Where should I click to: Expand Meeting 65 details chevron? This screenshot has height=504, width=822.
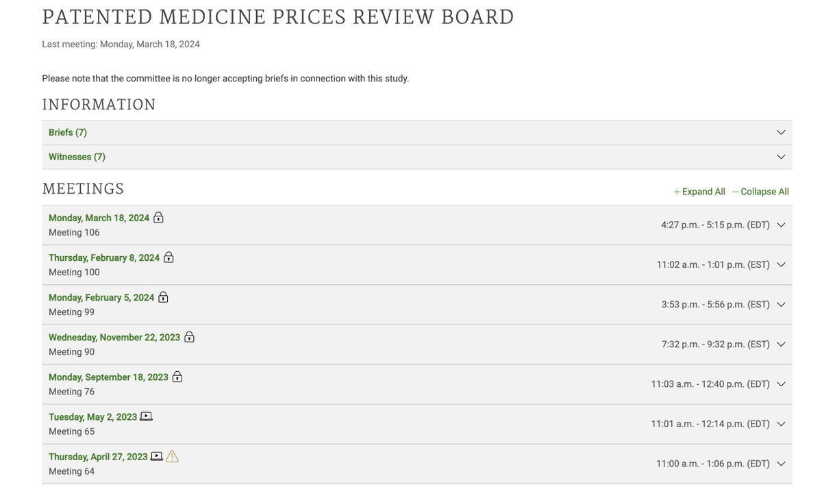pos(781,424)
